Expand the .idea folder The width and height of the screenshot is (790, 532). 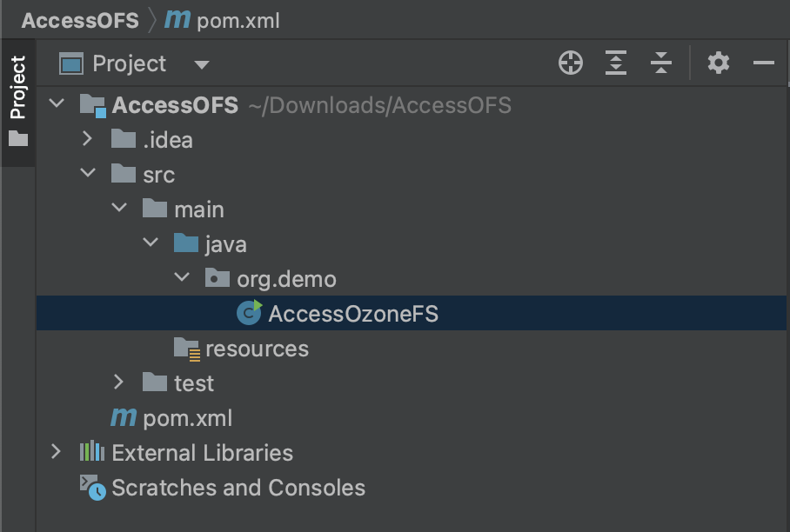tap(87, 139)
